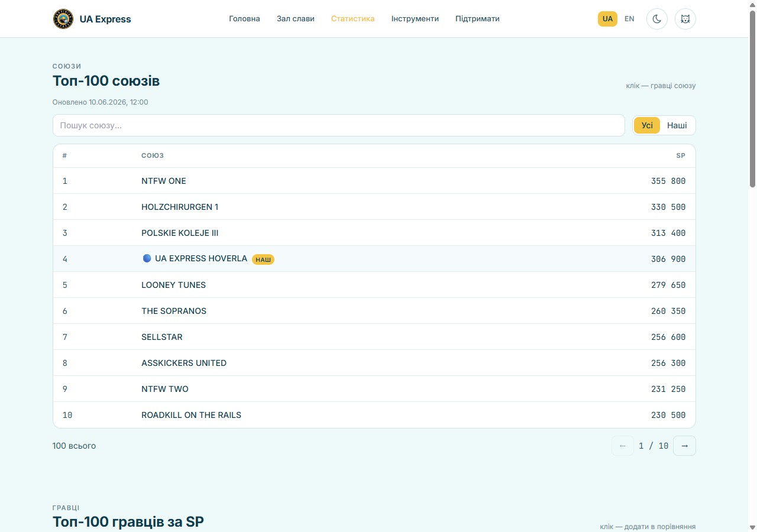The image size is (757, 532).
Task: Click the НАШ badge on Hoverla row
Action: (x=263, y=259)
